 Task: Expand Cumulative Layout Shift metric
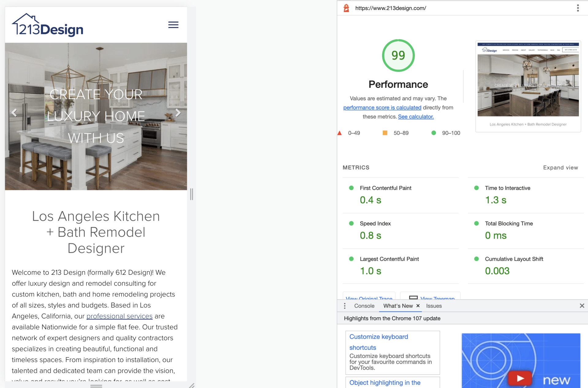tap(514, 259)
